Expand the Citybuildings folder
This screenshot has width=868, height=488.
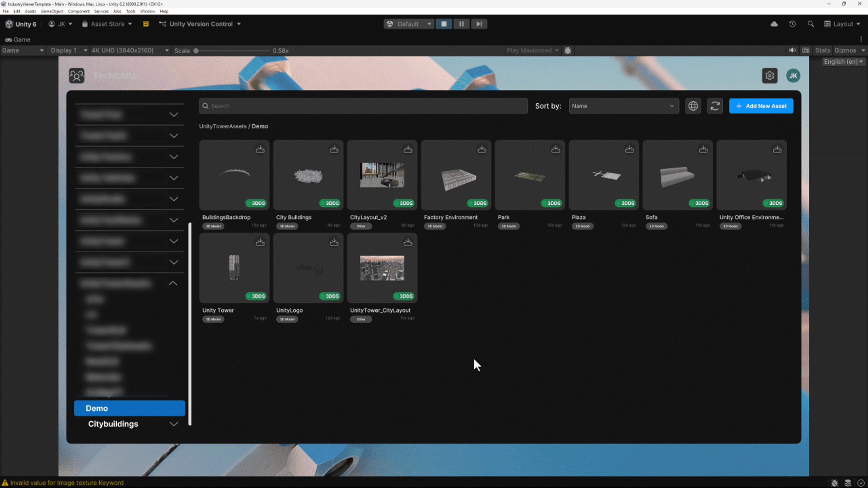coord(174,424)
